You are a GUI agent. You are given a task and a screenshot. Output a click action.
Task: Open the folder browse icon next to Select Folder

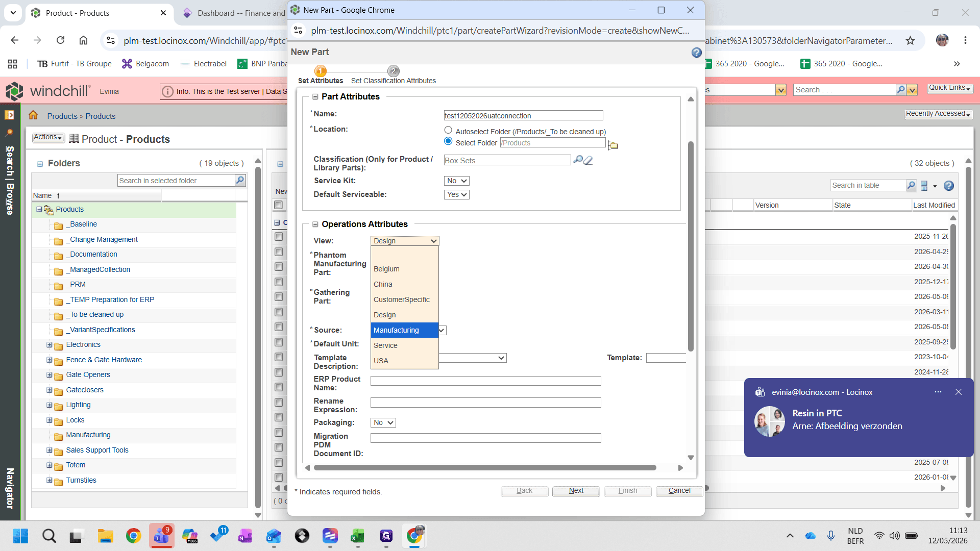(x=613, y=145)
